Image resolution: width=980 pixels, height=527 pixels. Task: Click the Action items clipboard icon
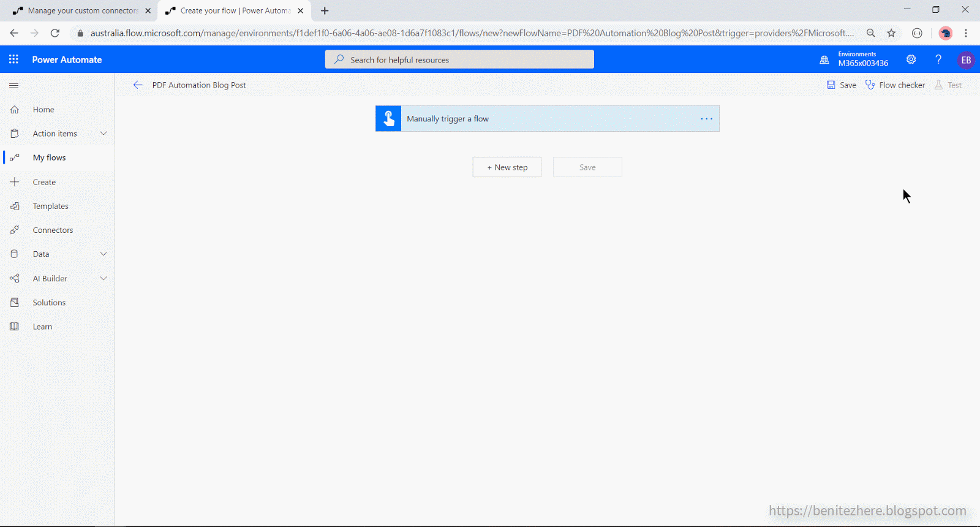click(x=15, y=134)
